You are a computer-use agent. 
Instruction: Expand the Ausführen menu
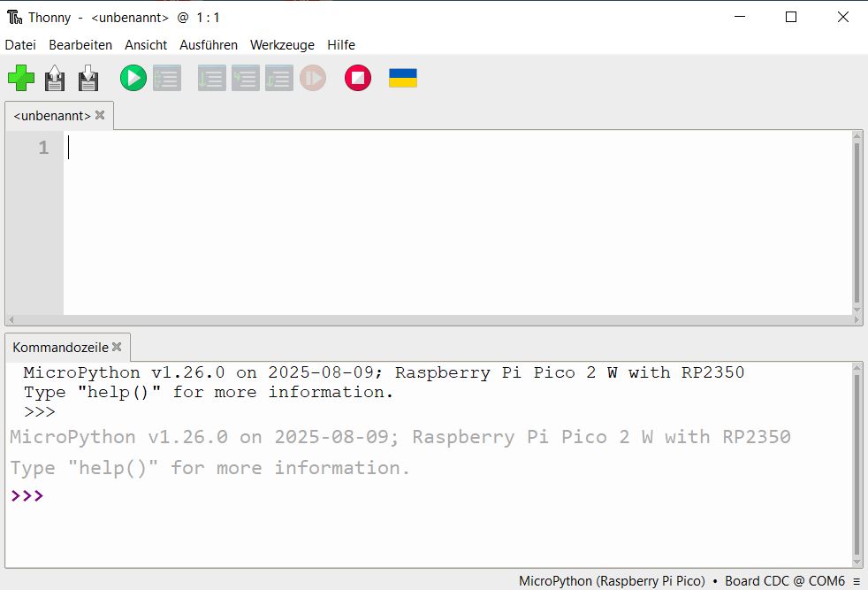(x=208, y=45)
